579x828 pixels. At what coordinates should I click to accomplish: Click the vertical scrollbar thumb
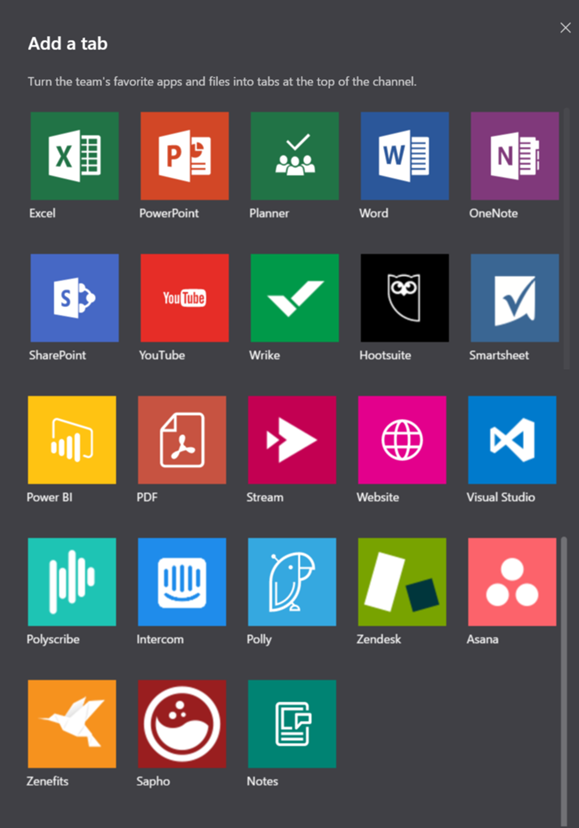coord(564,681)
